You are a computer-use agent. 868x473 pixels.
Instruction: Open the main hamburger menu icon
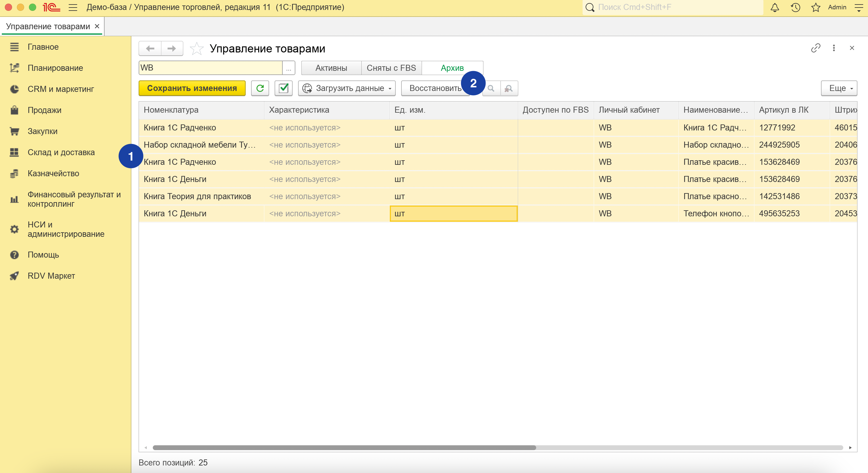[x=73, y=8]
